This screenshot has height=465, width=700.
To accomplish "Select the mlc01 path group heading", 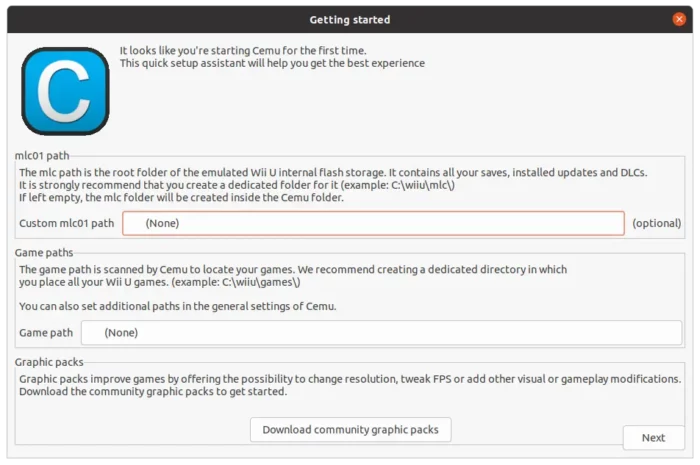I will pyautogui.click(x=42, y=155).
